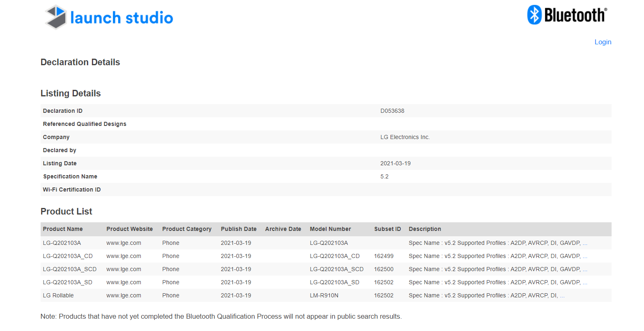Select the LG Rollable product name
The height and width of the screenshot is (331, 644).
coord(58,295)
